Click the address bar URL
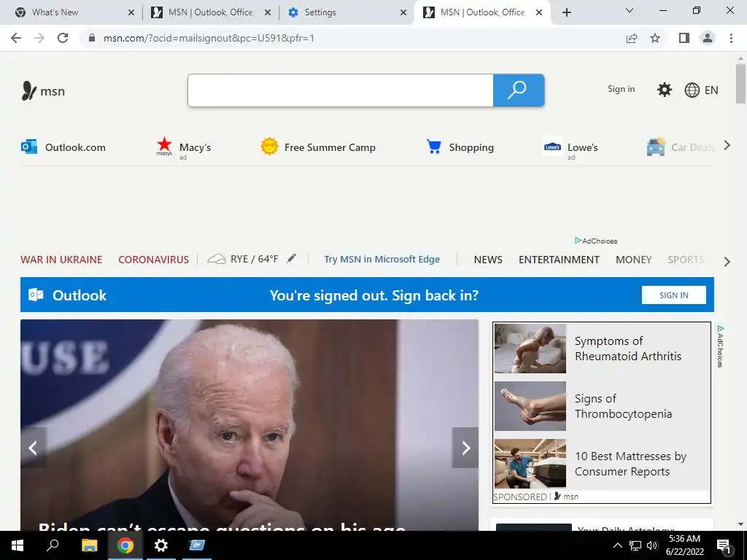This screenshot has height=560, width=747. [209, 38]
